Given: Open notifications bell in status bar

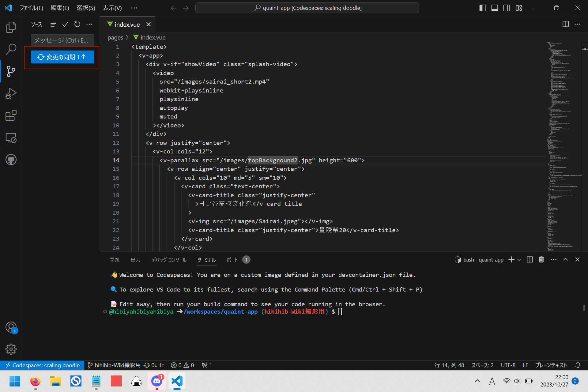Looking at the screenshot, I should (x=578, y=365).
